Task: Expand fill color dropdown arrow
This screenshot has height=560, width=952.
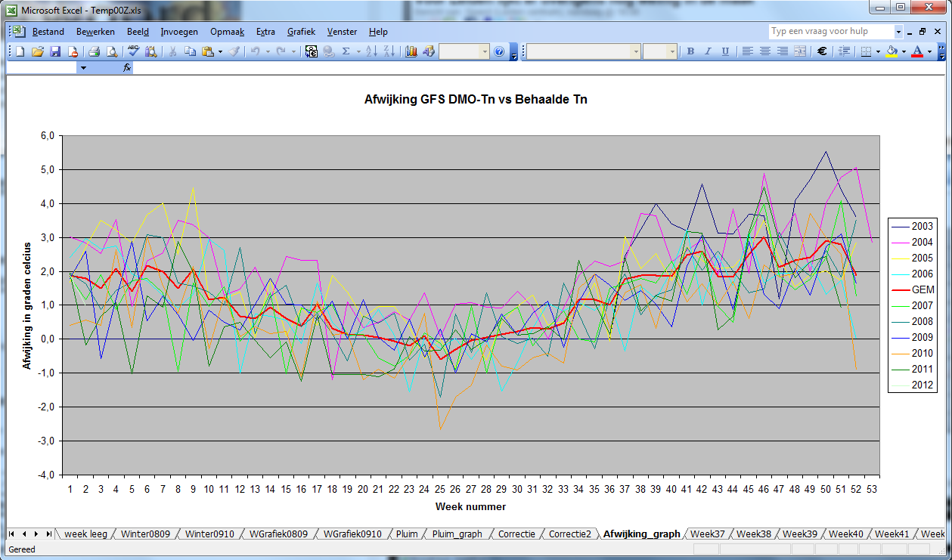Action: pyautogui.click(x=904, y=51)
